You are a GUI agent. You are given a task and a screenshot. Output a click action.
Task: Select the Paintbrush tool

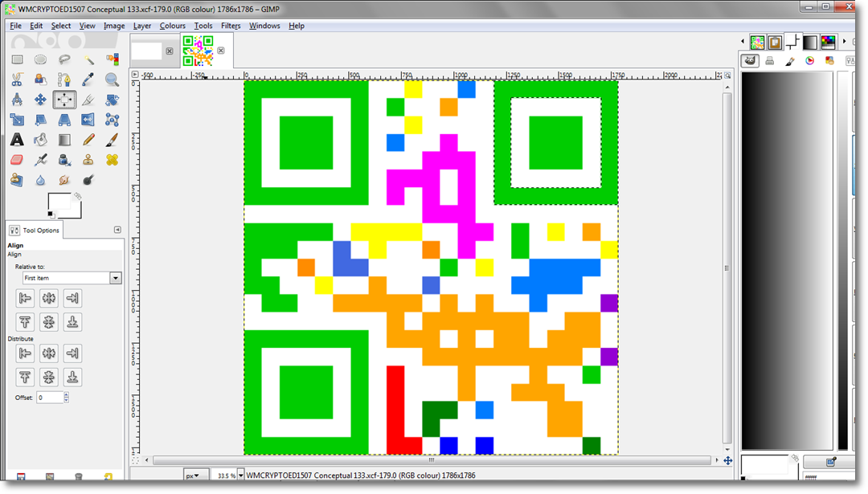(112, 140)
